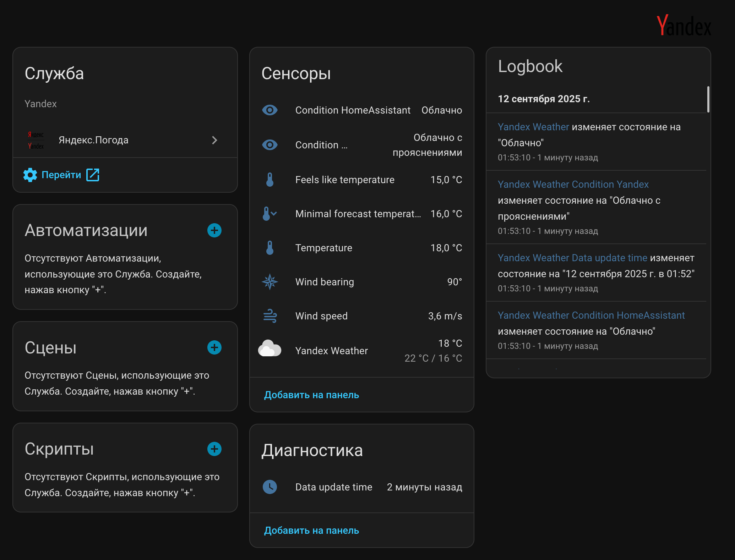Click eye icon of truncated Condition sensor
Image resolution: width=735 pixels, height=560 pixels.
pos(270,145)
